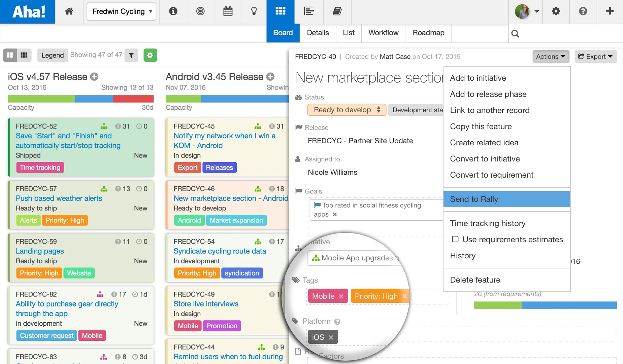Open the filter funnel icon
This screenshot has height=364, width=623.
(131, 55)
